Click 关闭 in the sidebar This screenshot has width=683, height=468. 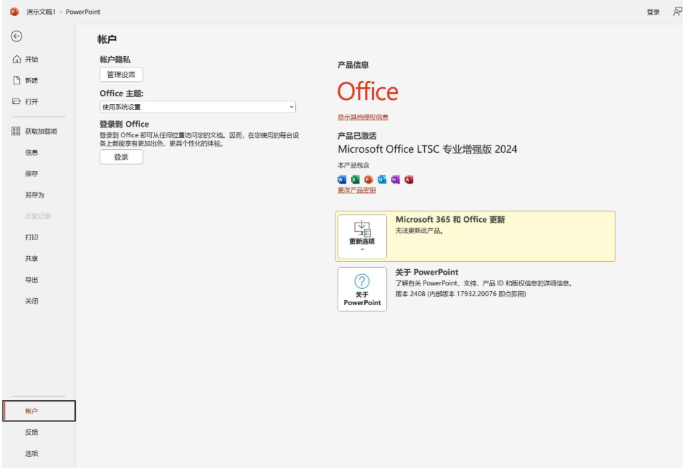pos(31,301)
